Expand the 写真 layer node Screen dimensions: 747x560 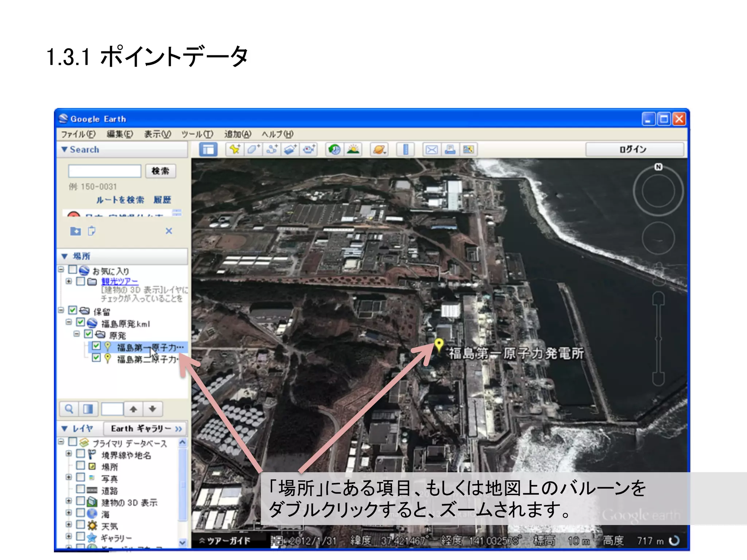(69, 477)
